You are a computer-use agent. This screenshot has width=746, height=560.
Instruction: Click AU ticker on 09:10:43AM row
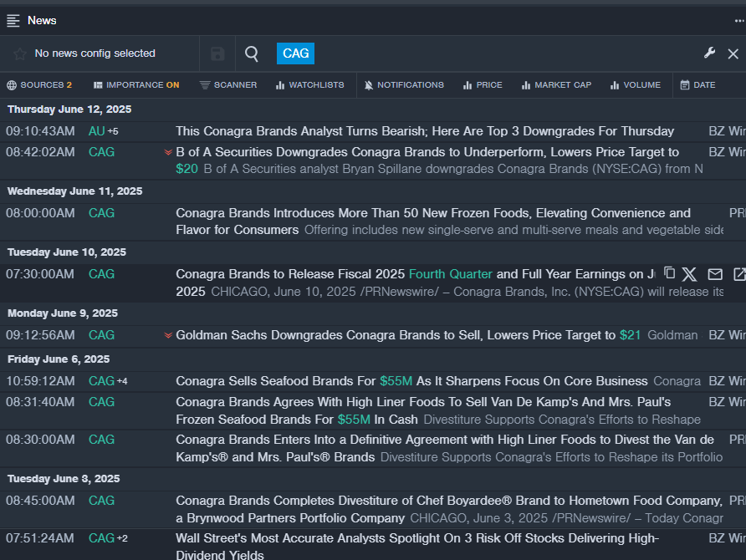click(x=96, y=131)
